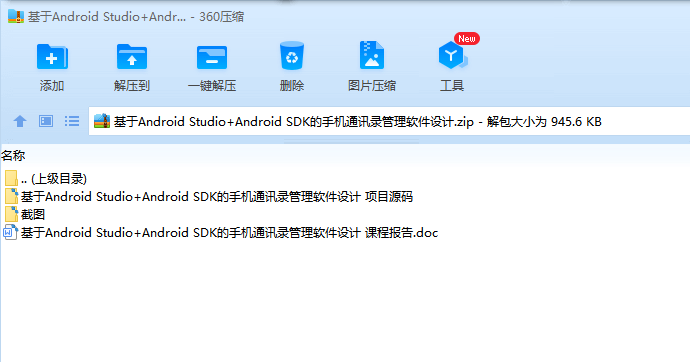Select the 截图 folder row

25,215
